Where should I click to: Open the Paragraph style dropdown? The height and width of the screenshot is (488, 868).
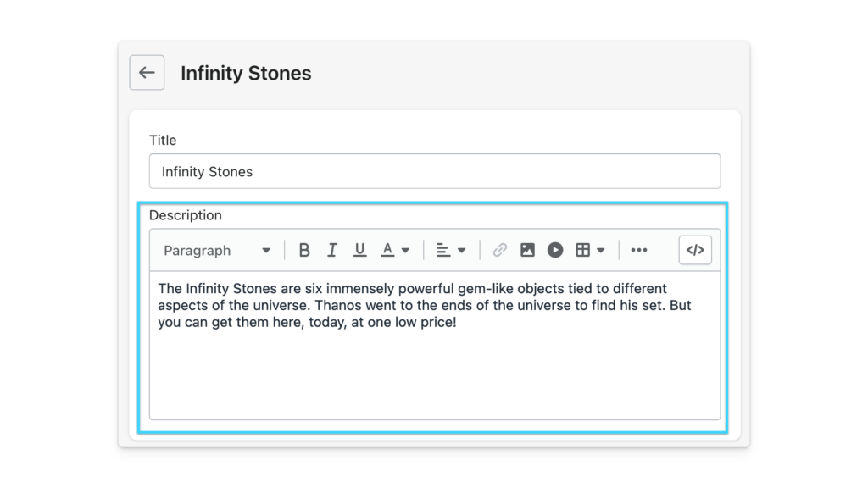217,250
